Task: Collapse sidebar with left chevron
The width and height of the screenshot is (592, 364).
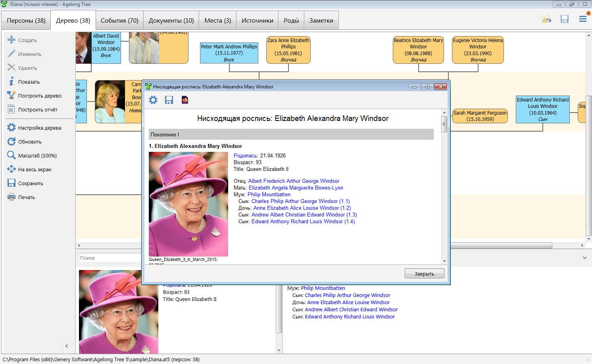Action: pos(67,346)
